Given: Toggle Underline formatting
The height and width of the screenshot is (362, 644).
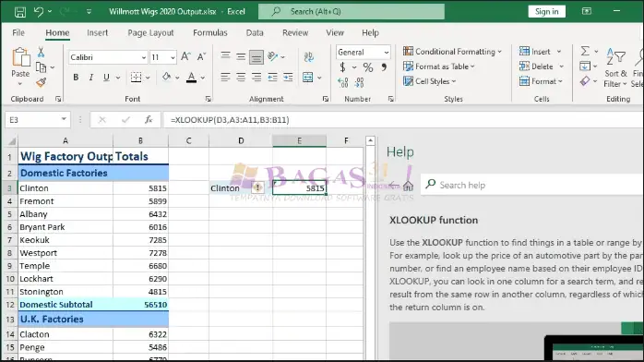Looking at the screenshot, I should (x=106, y=78).
